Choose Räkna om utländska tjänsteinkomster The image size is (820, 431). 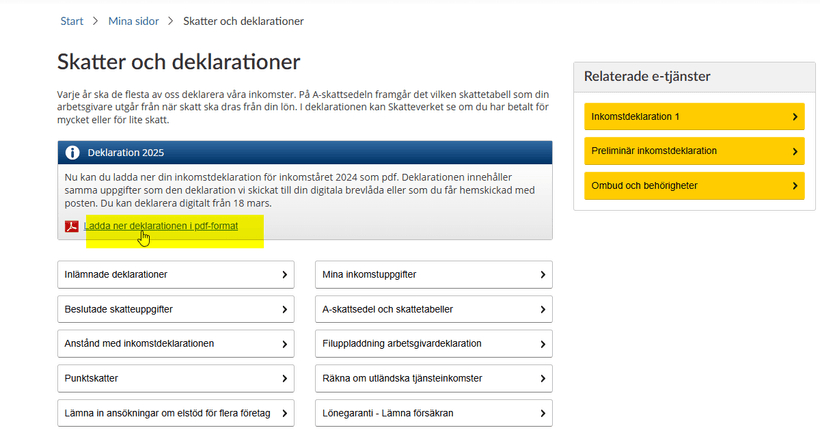click(433, 378)
